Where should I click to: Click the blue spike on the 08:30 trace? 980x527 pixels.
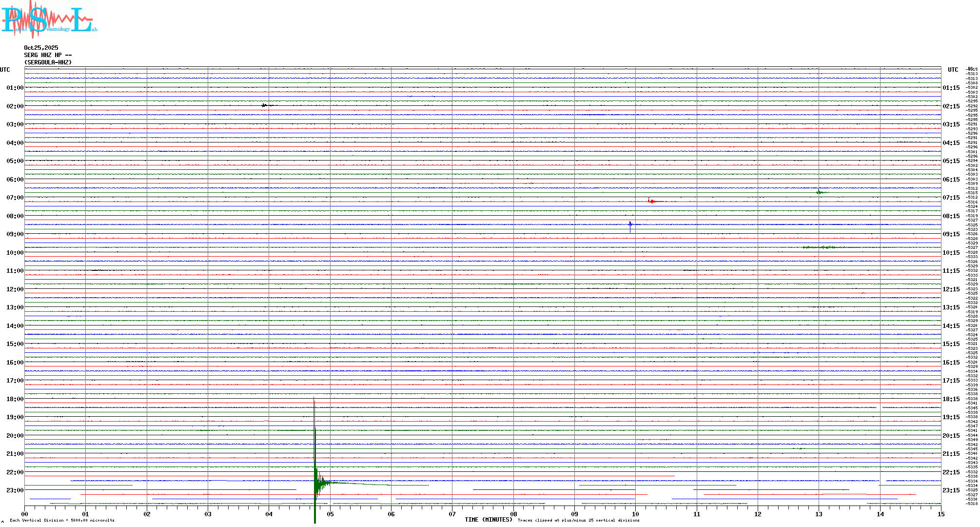click(630, 225)
